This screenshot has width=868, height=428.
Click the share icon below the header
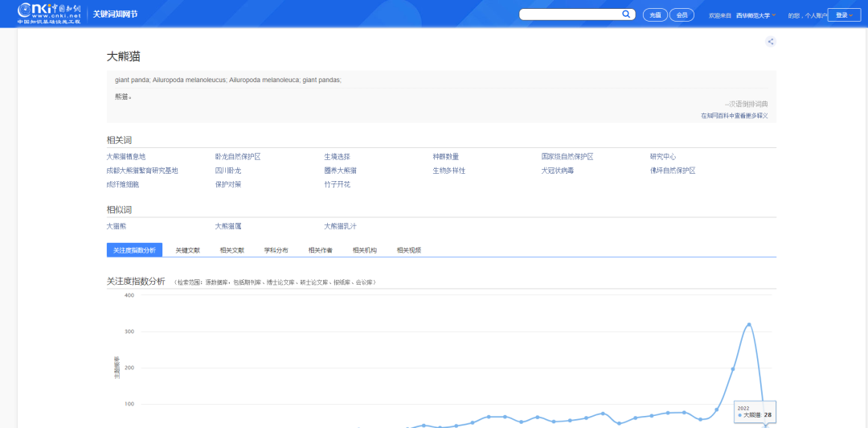pyautogui.click(x=771, y=42)
